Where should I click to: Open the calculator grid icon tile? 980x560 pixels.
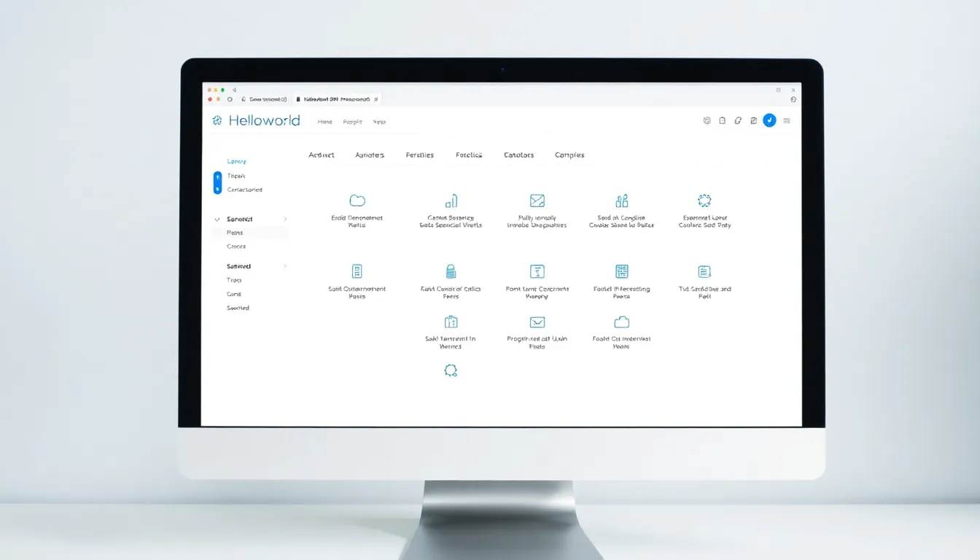[621, 271]
